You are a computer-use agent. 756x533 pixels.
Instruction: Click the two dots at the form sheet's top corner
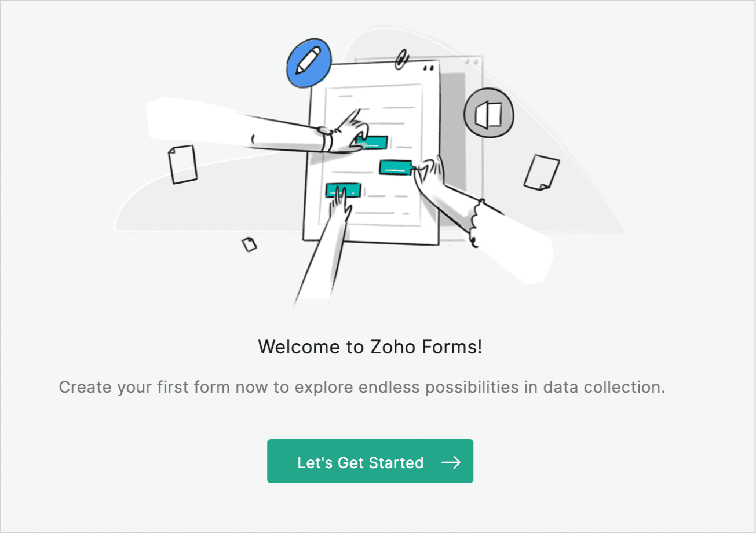pos(428,68)
